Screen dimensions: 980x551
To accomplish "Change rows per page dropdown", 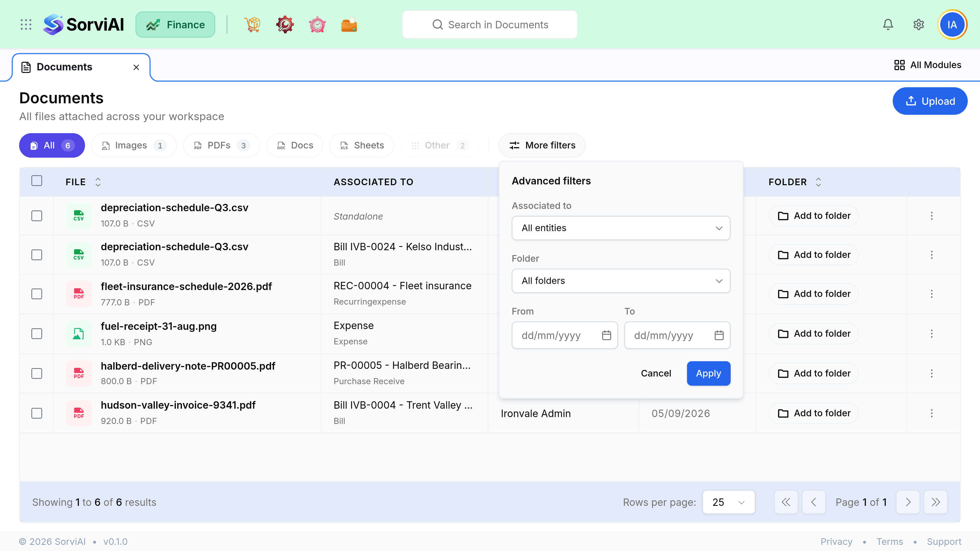I will coord(729,502).
